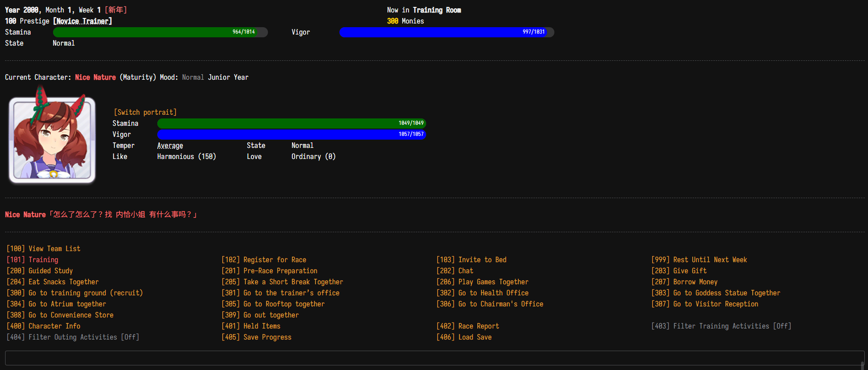
Task: Choose Go to Convenience Store
Action: pos(60,315)
